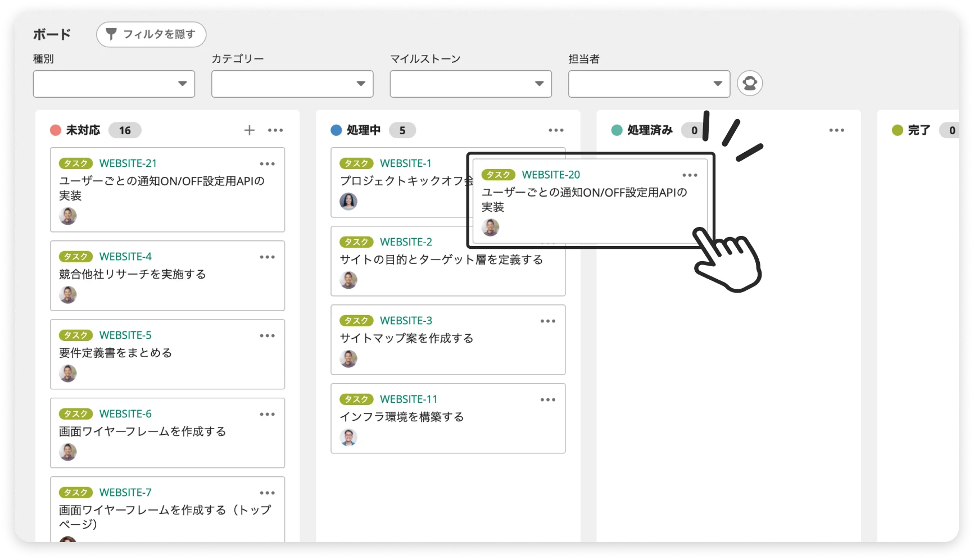Screen dimensions: 974x560
Task: Click the 要件定義書をまとめる card title
Action: [x=116, y=353]
